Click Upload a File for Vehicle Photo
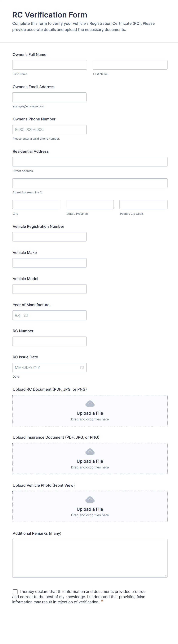Image resolution: width=178 pixels, height=644 pixels. (90, 509)
